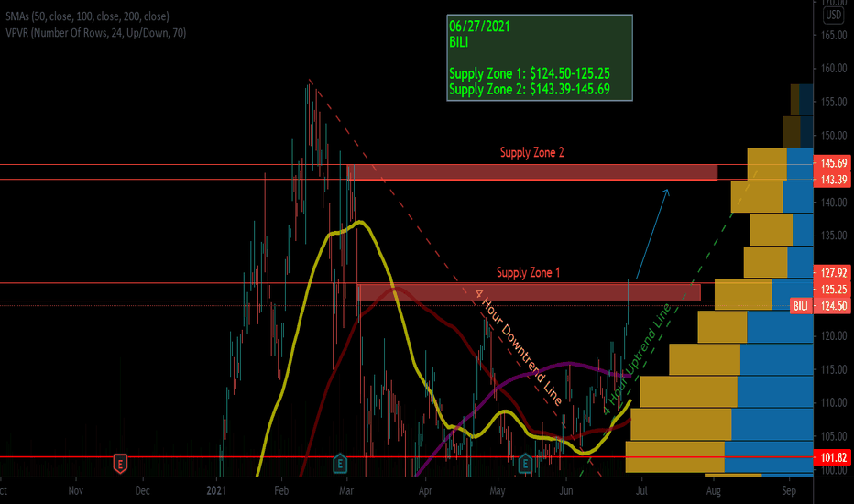The image size is (854, 504).
Task: Click the 140.00 price axis value
Action: 834,203
